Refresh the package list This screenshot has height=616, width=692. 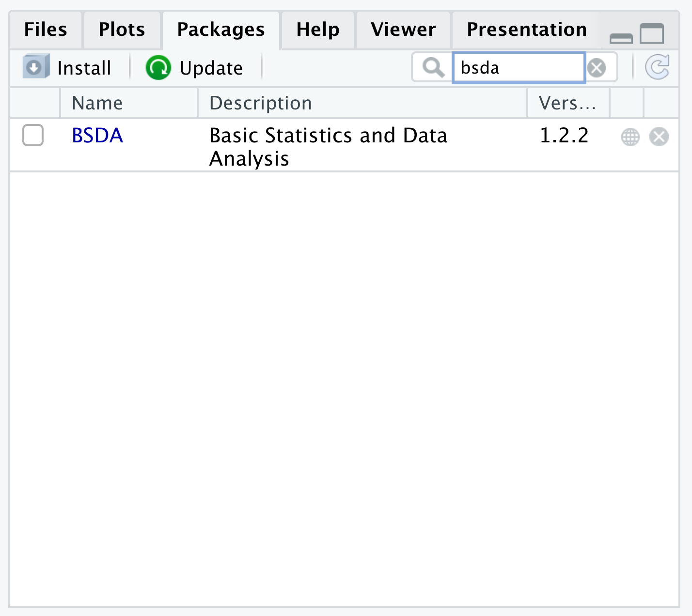point(657,67)
